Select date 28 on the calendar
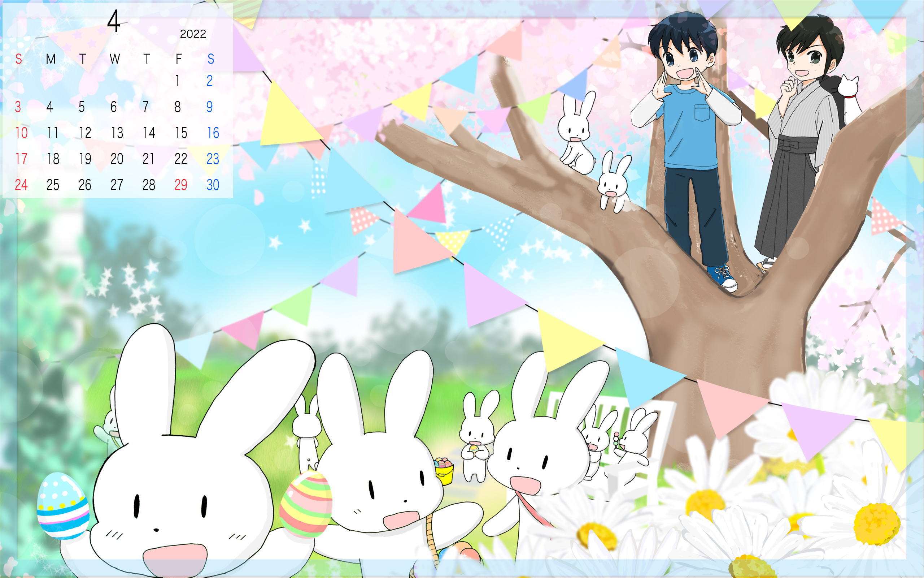 pyautogui.click(x=149, y=185)
